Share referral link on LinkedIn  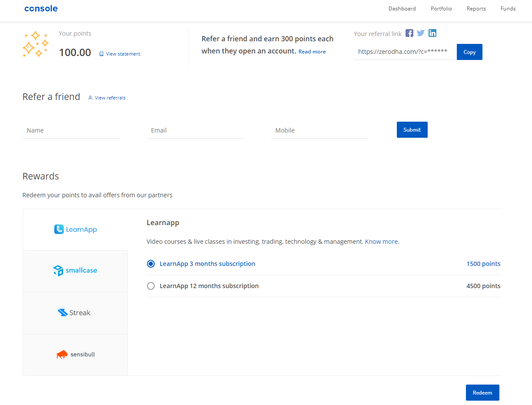[x=432, y=33]
